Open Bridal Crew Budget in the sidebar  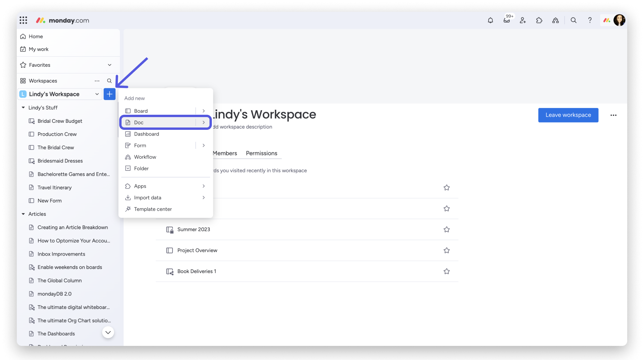60,121
